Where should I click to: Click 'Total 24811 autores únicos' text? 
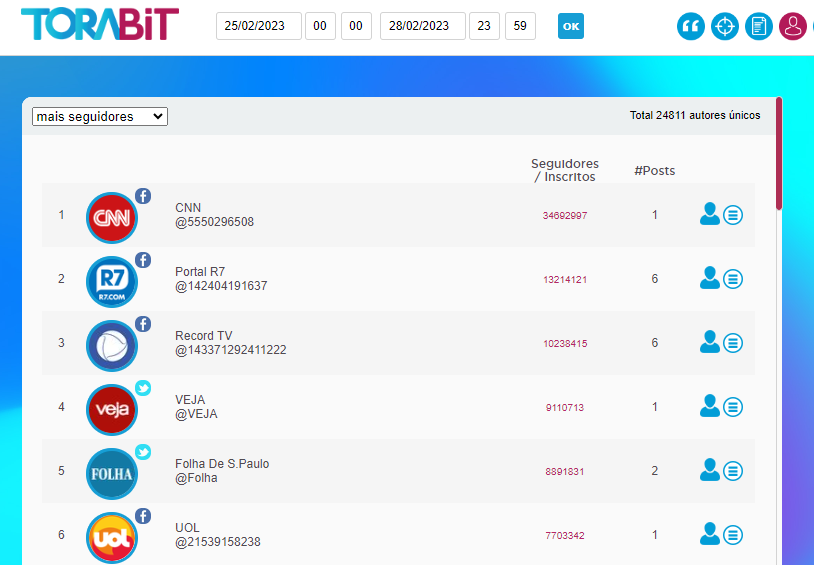click(695, 115)
